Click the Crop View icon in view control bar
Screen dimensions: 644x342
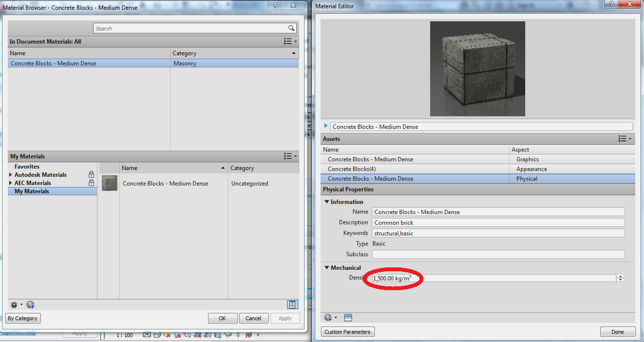click(197, 335)
